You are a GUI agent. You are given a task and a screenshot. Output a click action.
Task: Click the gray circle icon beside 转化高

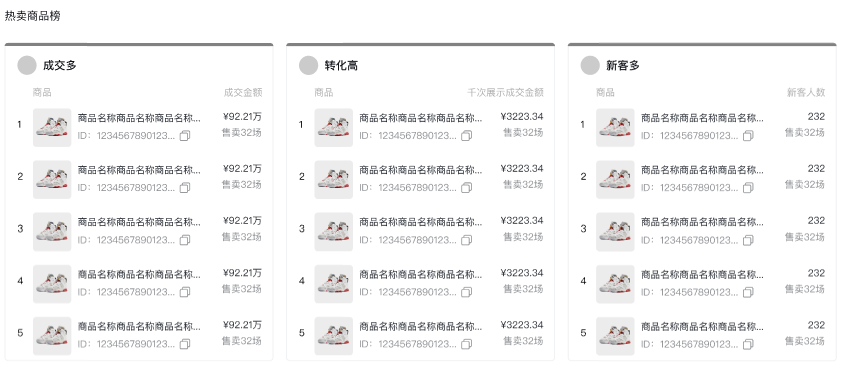click(308, 66)
